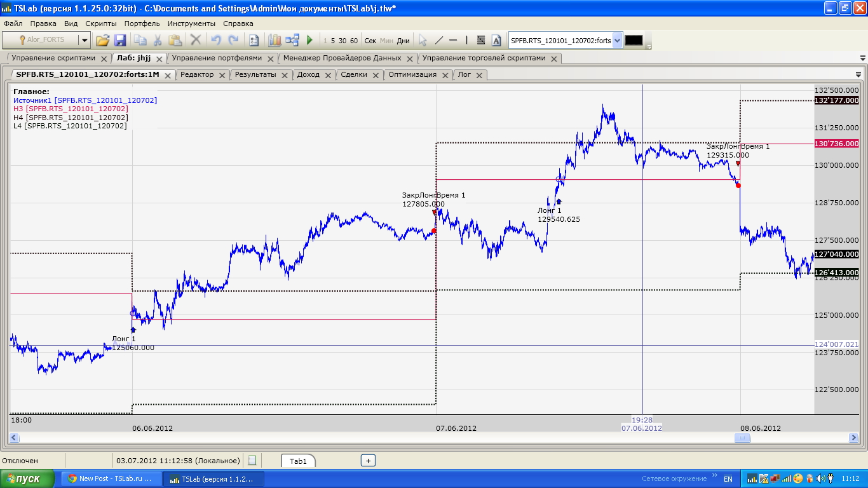Expand the tab list arrow at far right
The image size is (868, 488).
click(862, 58)
